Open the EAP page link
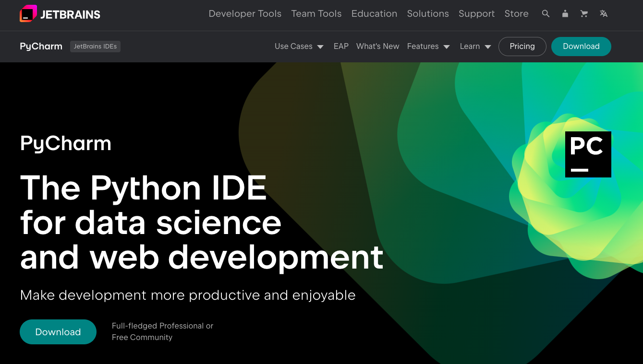The image size is (643, 364). (341, 47)
